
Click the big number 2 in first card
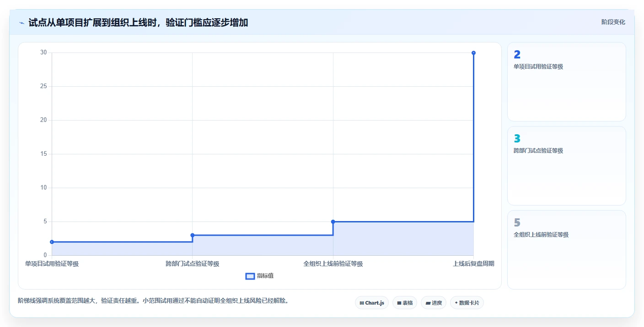coord(517,55)
